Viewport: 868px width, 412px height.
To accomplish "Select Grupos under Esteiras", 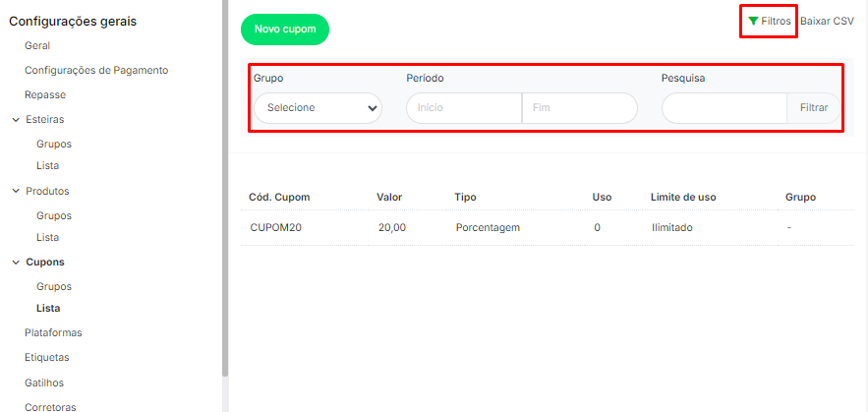I will (x=54, y=144).
